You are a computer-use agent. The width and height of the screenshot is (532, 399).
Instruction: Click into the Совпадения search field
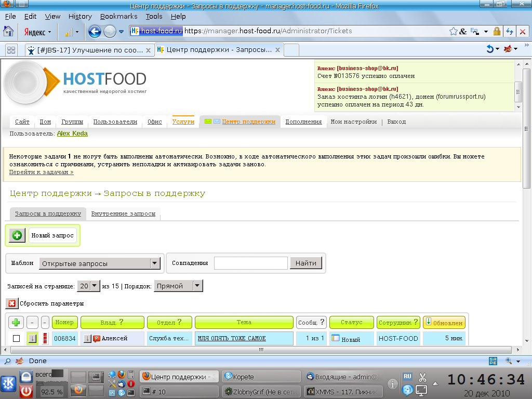point(251,263)
